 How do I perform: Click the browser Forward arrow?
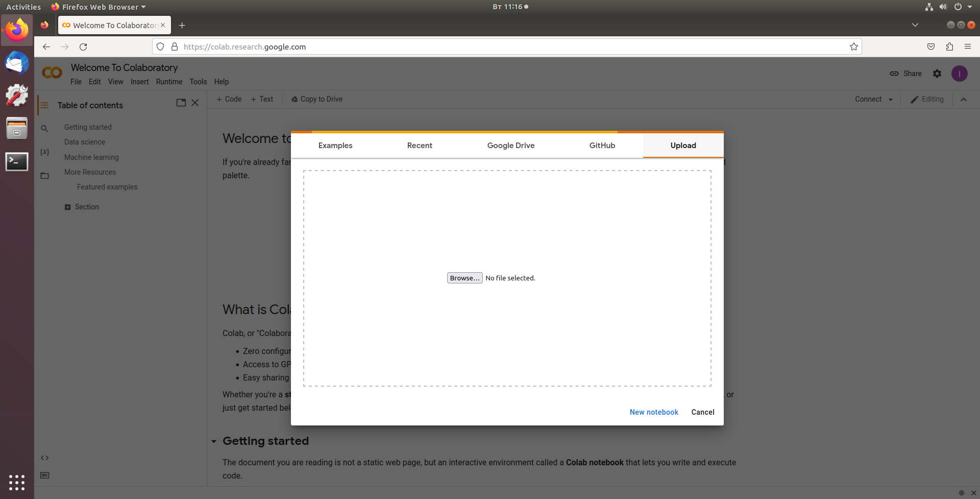[x=65, y=46]
